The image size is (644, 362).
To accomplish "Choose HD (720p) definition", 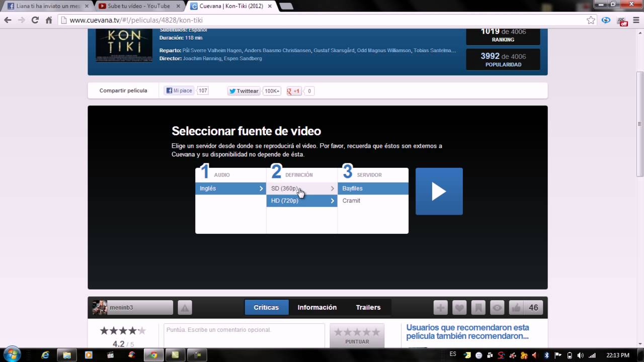I will tap(302, 201).
